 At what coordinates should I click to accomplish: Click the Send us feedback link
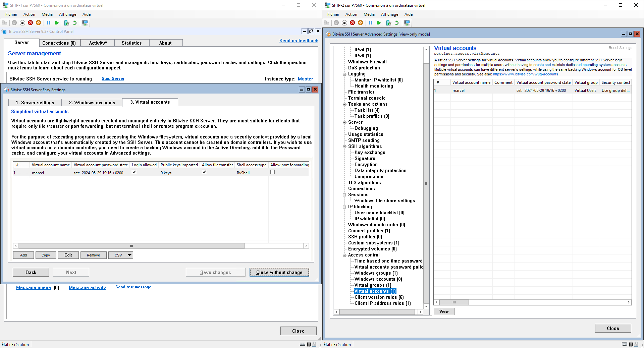click(299, 41)
